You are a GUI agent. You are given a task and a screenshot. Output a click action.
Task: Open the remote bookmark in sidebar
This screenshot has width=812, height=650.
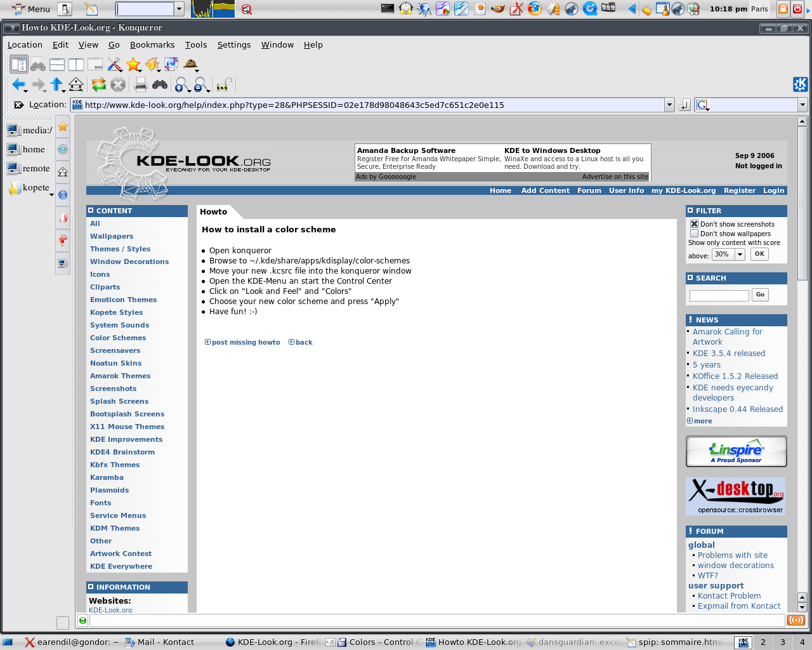(x=29, y=168)
